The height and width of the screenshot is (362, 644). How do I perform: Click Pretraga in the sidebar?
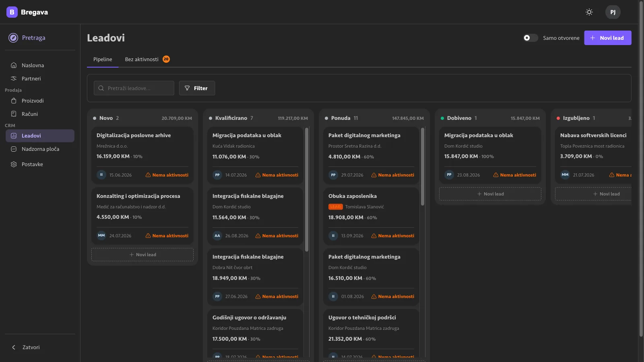tap(39, 38)
